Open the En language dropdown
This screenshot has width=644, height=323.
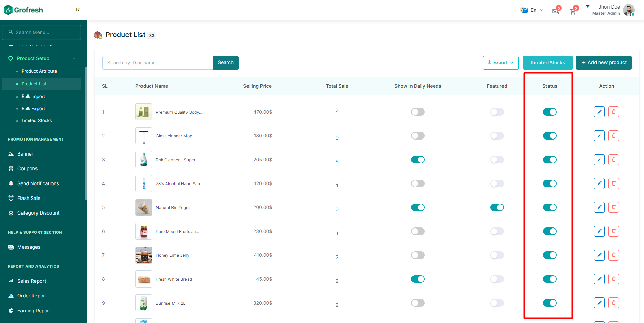click(532, 10)
